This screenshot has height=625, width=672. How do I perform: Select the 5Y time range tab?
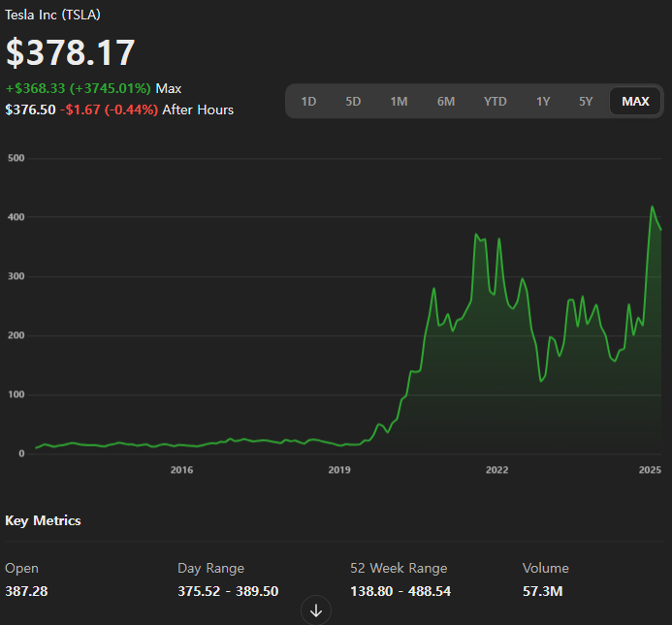pyautogui.click(x=586, y=102)
